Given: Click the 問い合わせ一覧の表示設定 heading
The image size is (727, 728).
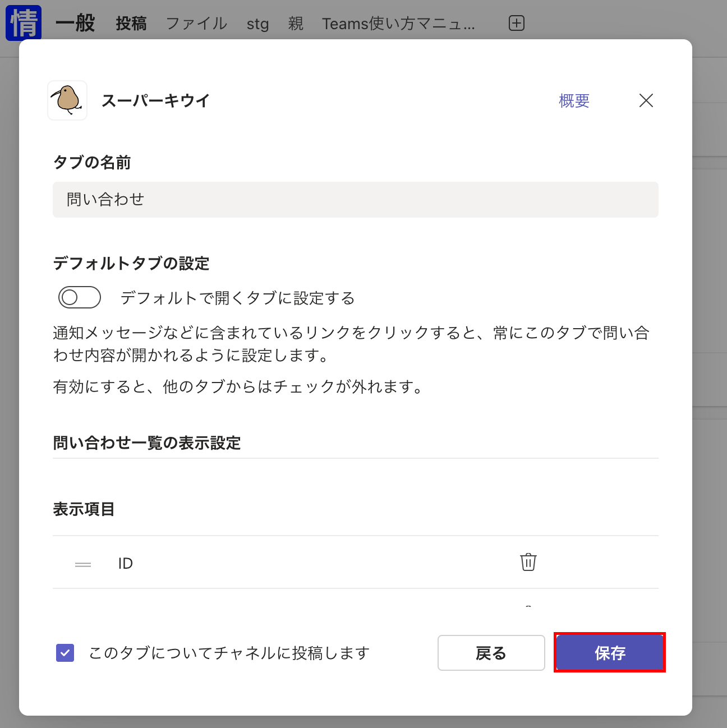Looking at the screenshot, I should (147, 443).
